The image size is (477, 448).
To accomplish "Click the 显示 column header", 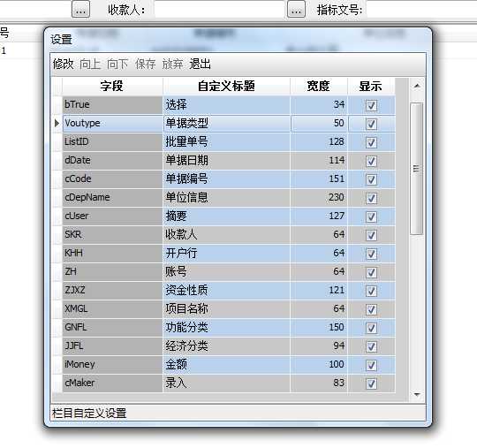I will pyautogui.click(x=371, y=86).
